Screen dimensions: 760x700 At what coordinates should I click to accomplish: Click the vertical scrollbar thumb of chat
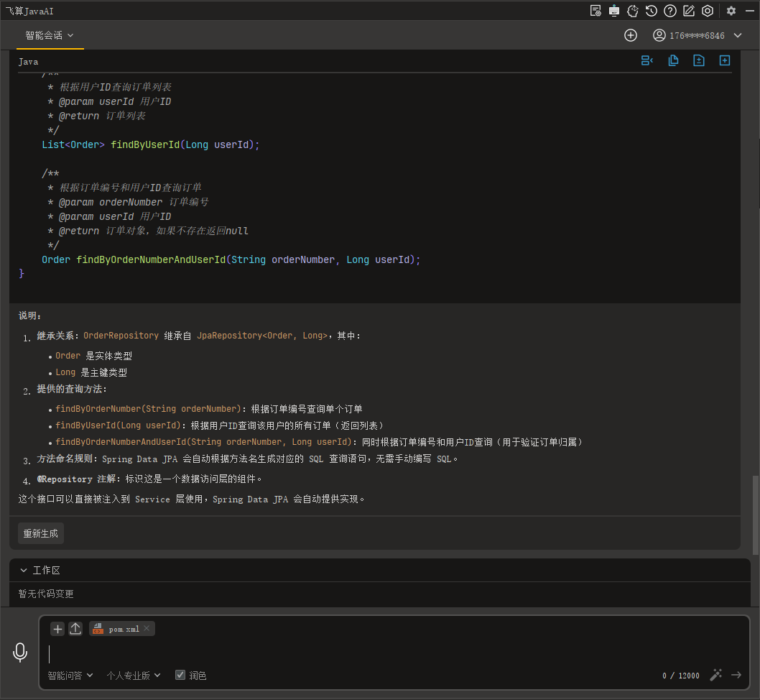[755, 515]
